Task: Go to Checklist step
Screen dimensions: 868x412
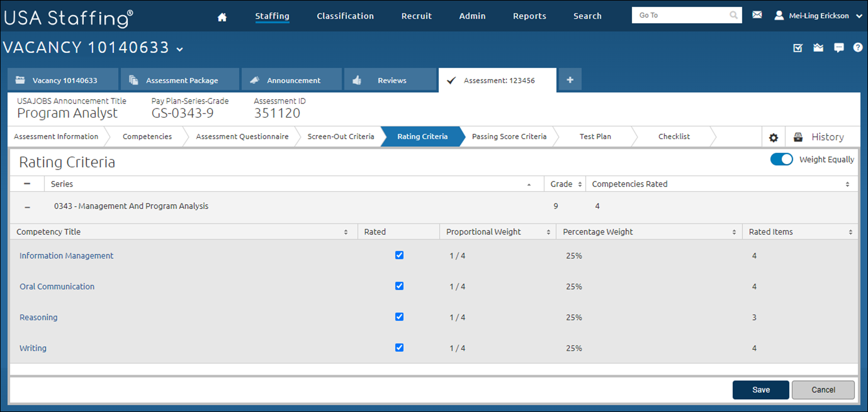Action: coord(674,136)
